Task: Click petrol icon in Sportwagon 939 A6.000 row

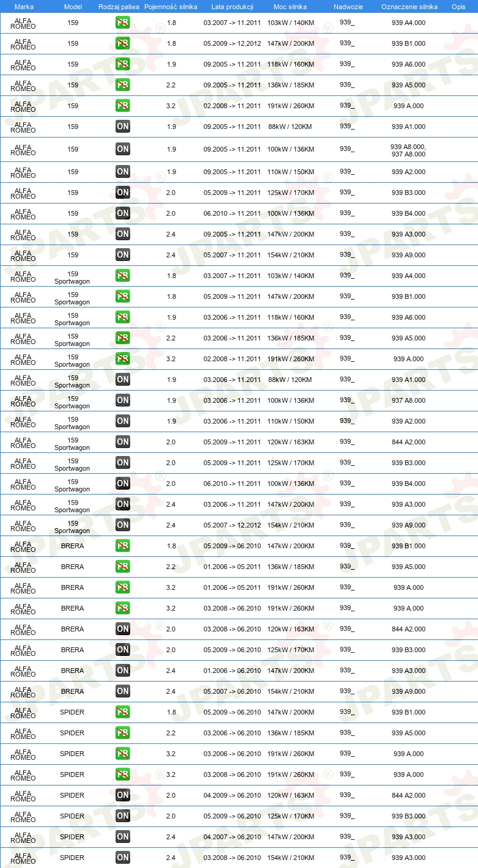Action: [123, 317]
